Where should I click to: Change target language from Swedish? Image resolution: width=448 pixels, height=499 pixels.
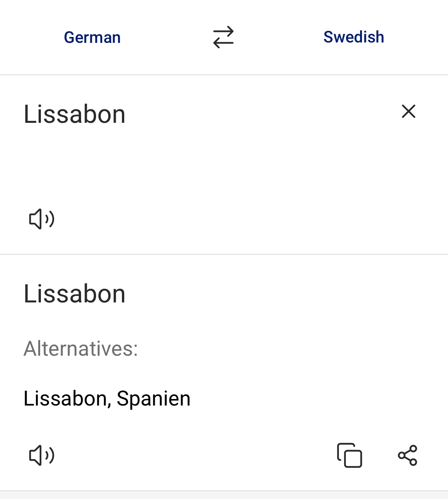click(354, 37)
